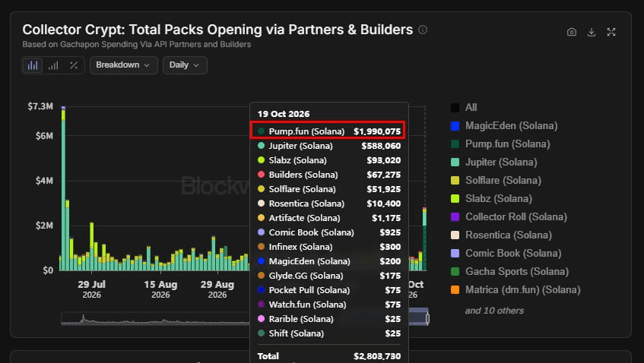Screen dimensions: 644x363
Task: Take a chart screenshot with the camera icon
Action: tap(572, 32)
